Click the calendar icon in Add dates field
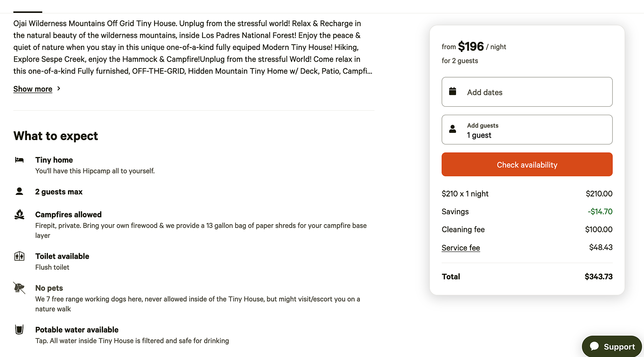 coord(453,91)
